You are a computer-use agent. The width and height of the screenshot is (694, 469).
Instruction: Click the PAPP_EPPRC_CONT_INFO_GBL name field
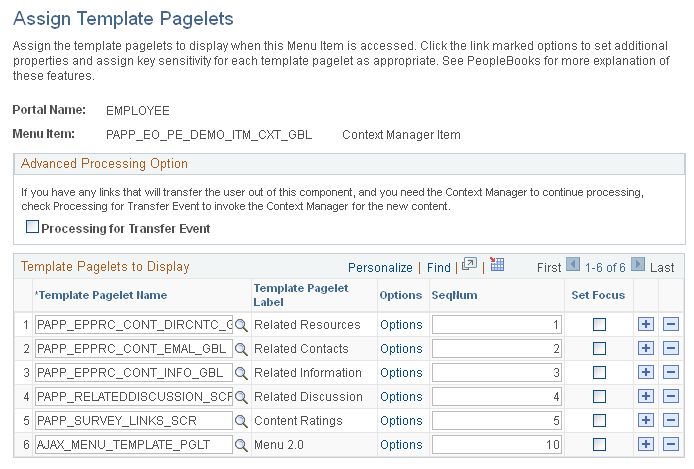[134, 373]
